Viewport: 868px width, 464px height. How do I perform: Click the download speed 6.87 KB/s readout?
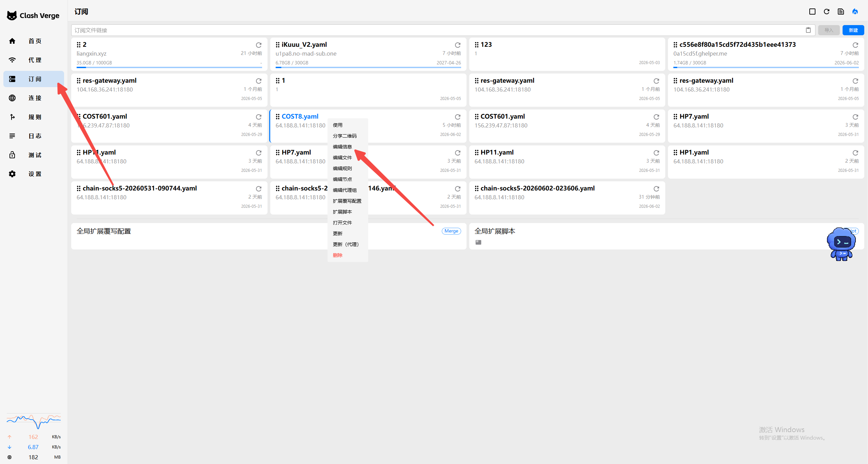click(x=34, y=447)
